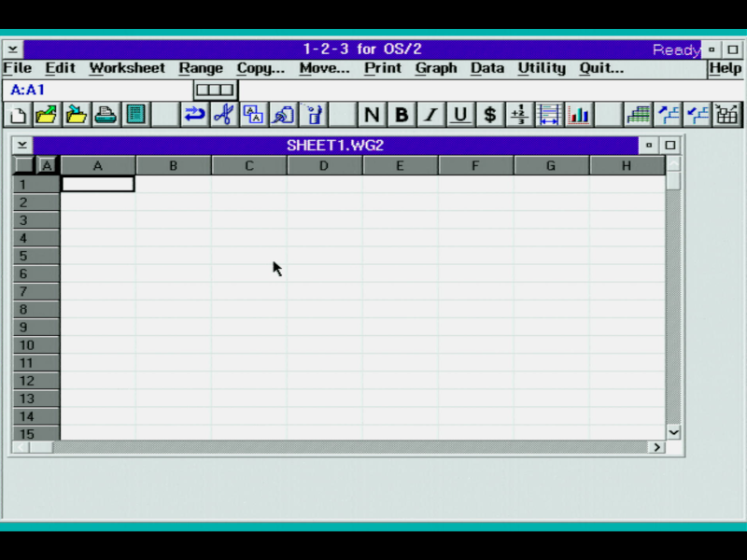Viewport: 747px width, 560px height.
Task: Select column B header
Action: [174, 166]
